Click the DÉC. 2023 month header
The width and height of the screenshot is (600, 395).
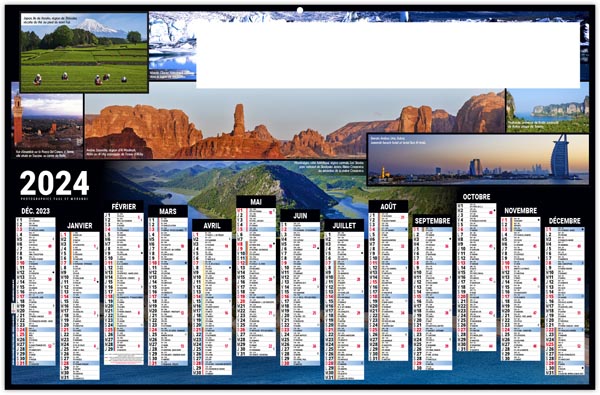pyautogui.click(x=36, y=211)
